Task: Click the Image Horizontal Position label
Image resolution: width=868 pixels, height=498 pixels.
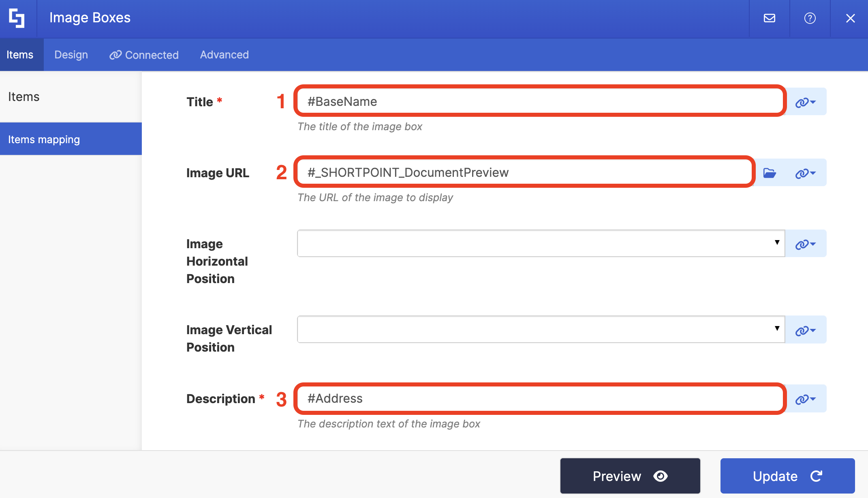Action: pos(217,261)
